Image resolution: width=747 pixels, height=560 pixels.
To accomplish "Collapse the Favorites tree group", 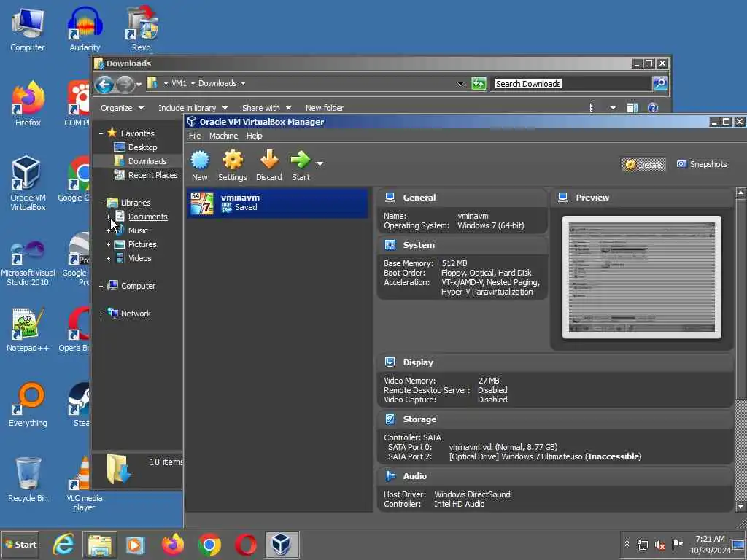I will coord(101,134).
